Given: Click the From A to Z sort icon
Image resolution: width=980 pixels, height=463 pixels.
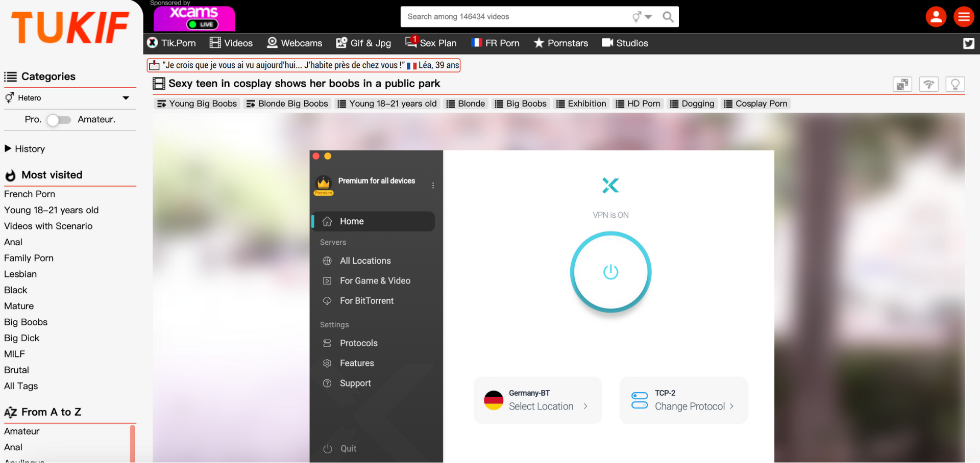Looking at the screenshot, I should [11, 413].
